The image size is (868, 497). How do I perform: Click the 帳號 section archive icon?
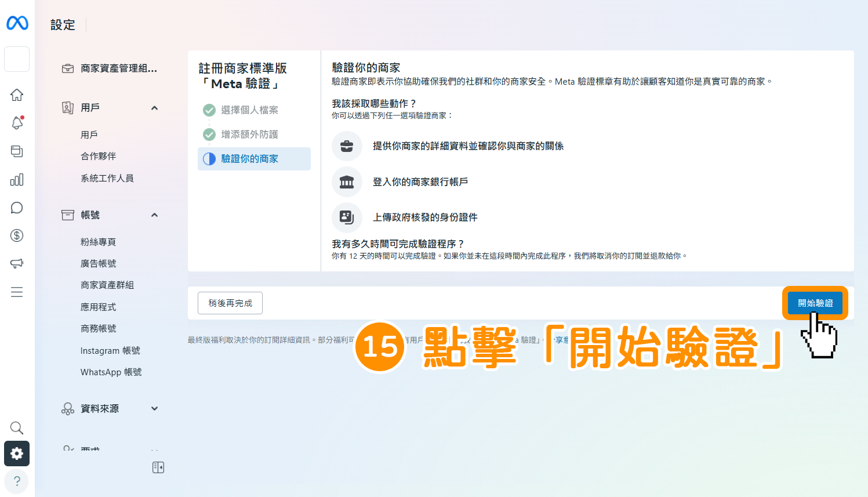[68, 215]
